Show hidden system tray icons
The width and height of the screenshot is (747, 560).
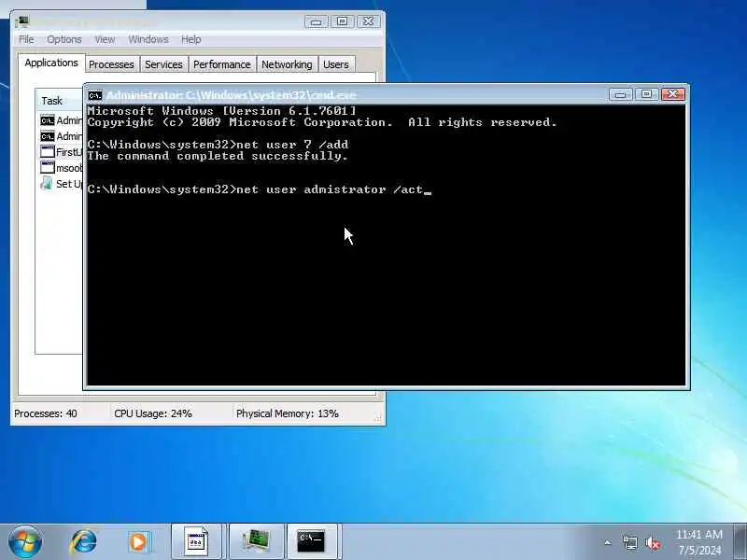(608, 542)
